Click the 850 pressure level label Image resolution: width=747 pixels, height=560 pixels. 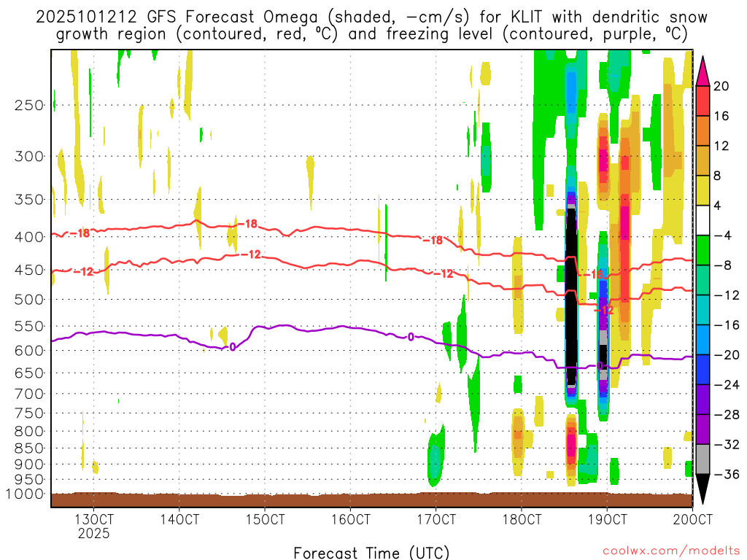pyautogui.click(x=29, y=448)
